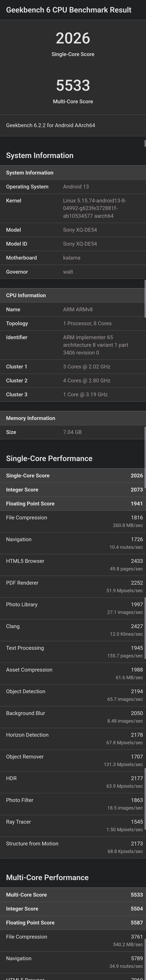Screen dimensions: 146x980
Task: Click the Memory Information table header
Action: pyautogui.click(x=73, y=418)
